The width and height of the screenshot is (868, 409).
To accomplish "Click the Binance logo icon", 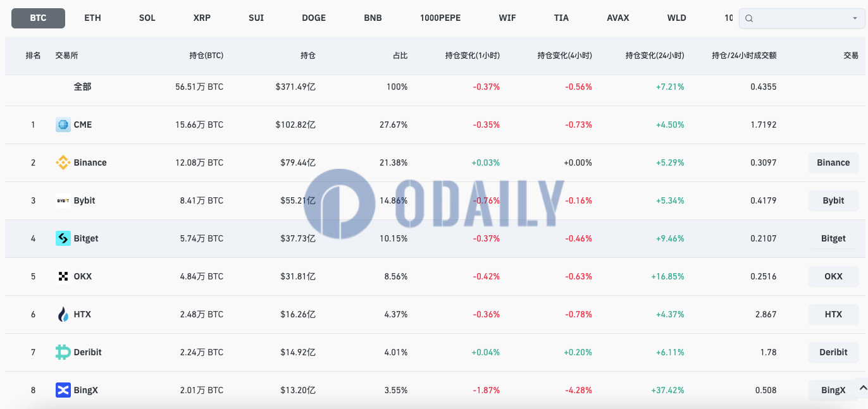I will (63, 162).
